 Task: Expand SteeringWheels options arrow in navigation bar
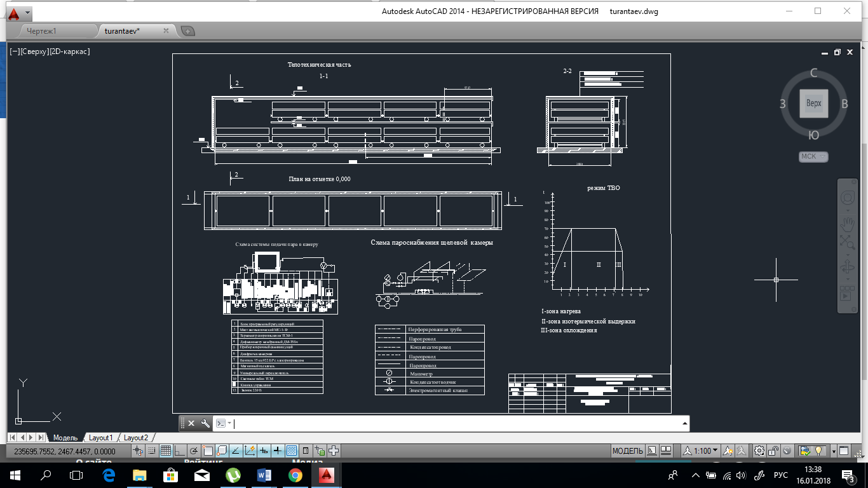pyautogui.click(x=848, y=211)
